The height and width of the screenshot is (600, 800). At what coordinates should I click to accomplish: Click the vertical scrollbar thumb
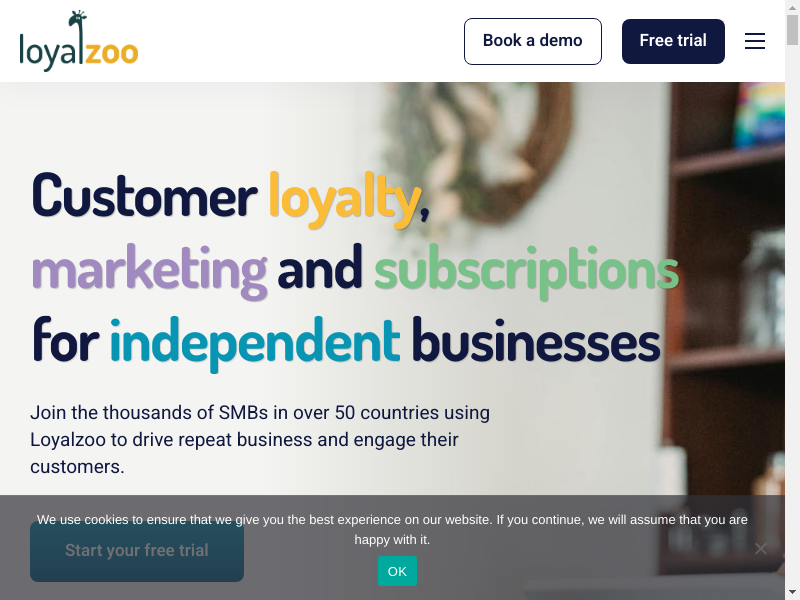(x=792, y=30)
